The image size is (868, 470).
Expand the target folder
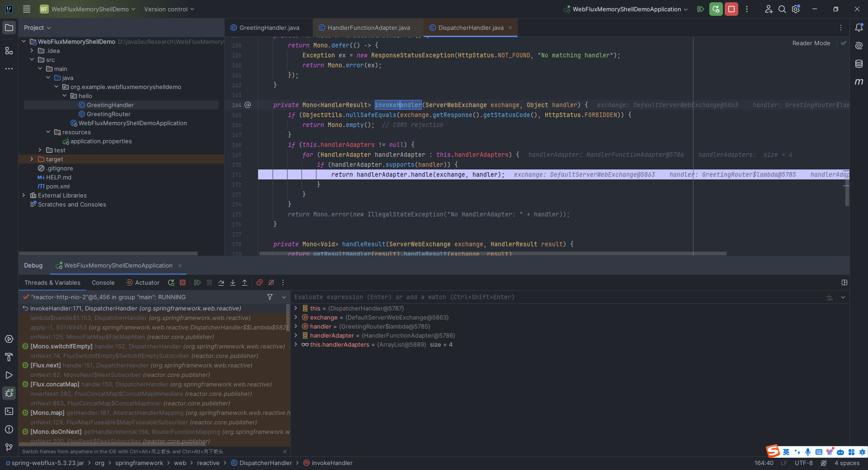point(32,159)
